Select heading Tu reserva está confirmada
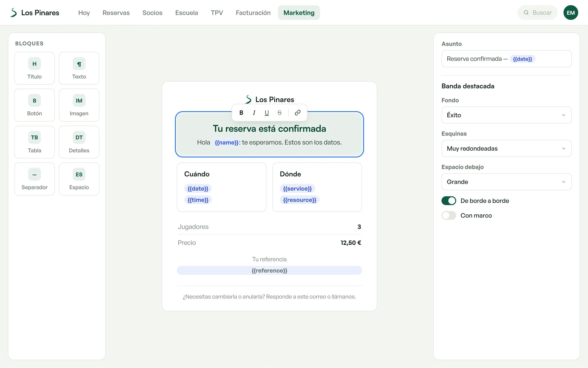Viewport: 588px width, 368px height. (269, 129)
